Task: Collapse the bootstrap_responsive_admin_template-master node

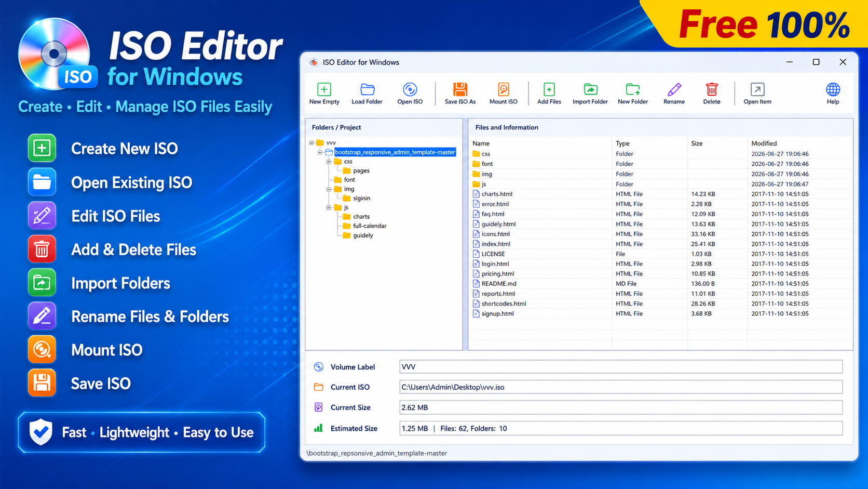Action: click(320, 152)
